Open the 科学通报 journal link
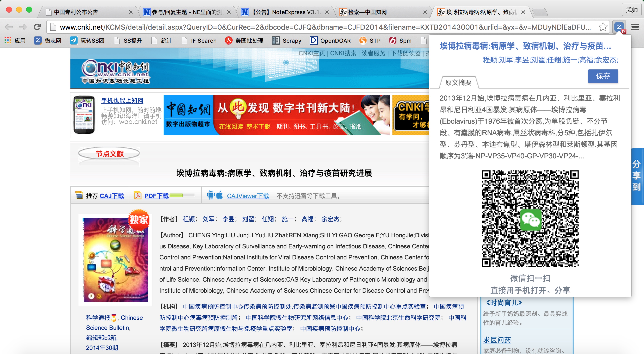 tap(98, 318)
